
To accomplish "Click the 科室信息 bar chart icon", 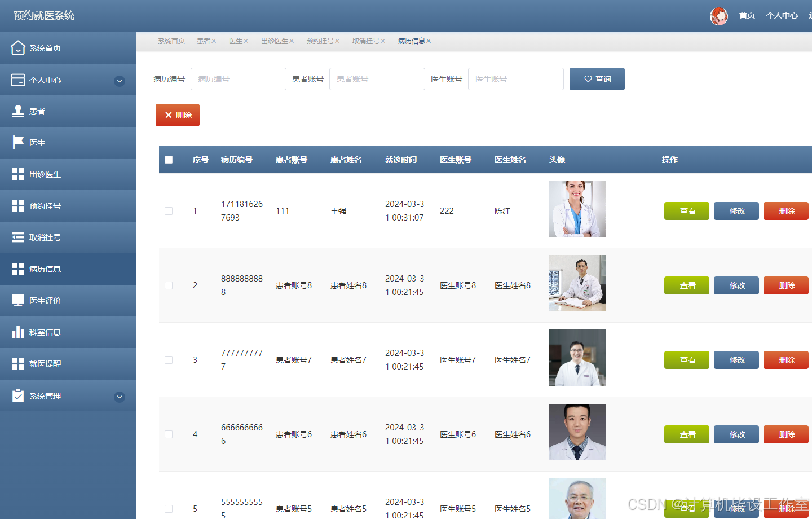I will [17, 332].
